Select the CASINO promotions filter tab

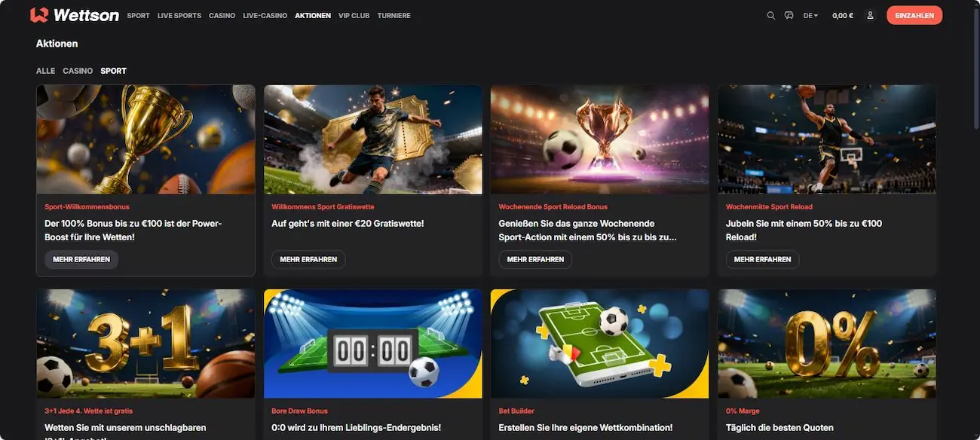coord(78,71)
